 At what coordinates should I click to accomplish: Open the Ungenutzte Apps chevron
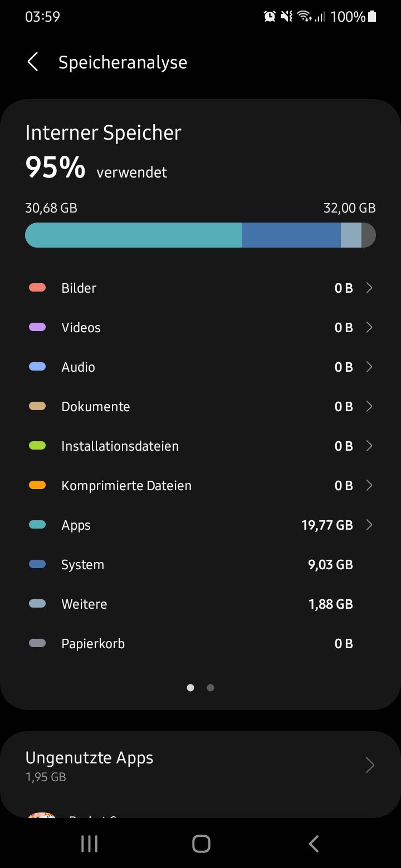[370, 766]
